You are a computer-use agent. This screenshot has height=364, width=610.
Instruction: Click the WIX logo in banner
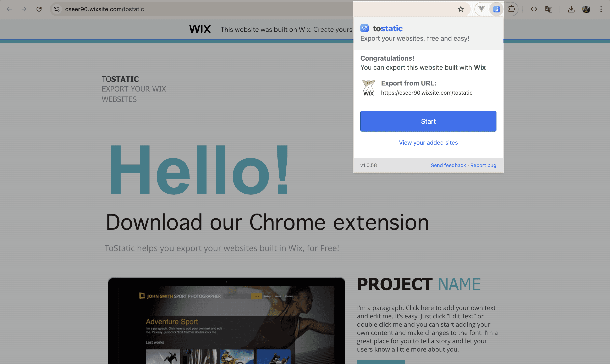(x=200, y=29)
